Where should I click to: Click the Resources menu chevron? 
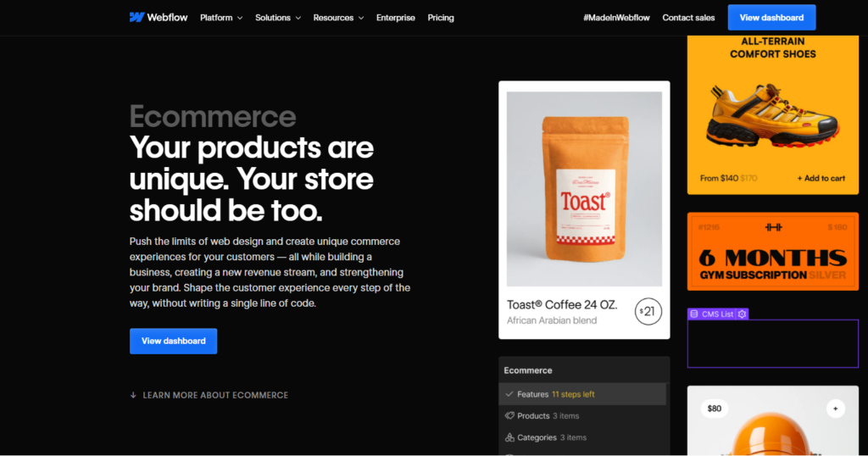361,19
